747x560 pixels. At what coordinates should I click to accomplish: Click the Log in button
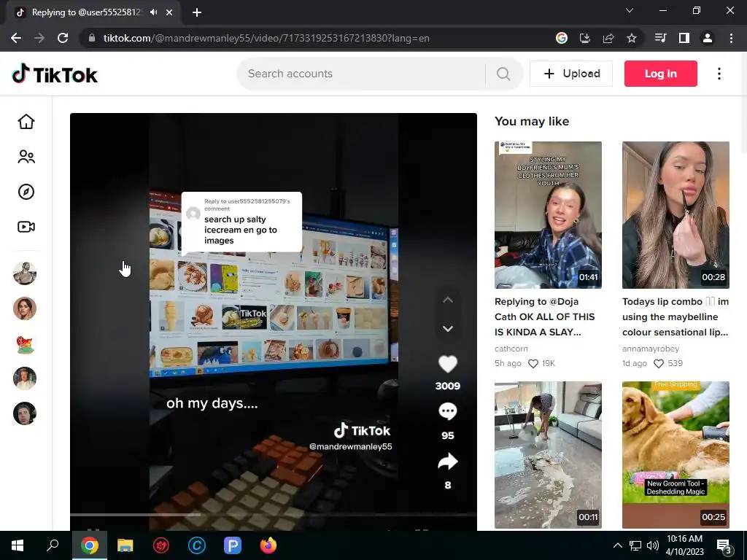[661, 74]
